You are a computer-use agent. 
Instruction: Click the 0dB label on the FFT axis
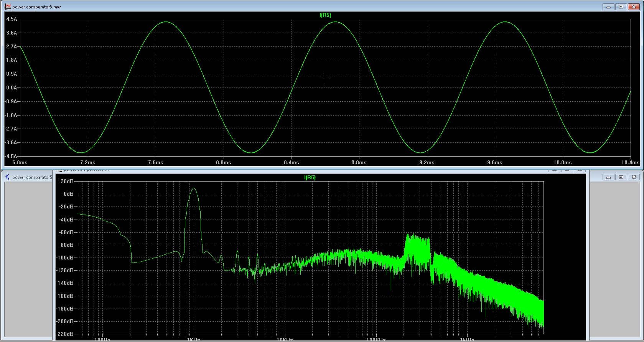(x=69, y=194)
